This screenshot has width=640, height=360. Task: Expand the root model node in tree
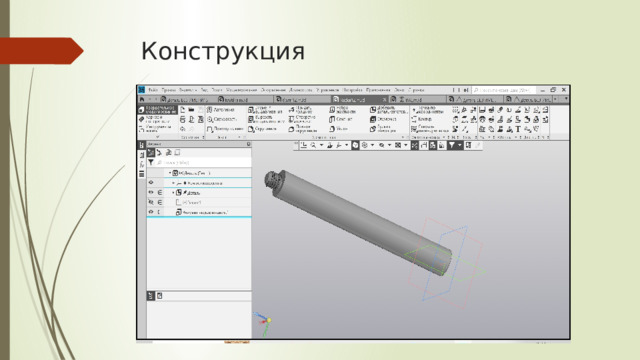click(170, 173)
